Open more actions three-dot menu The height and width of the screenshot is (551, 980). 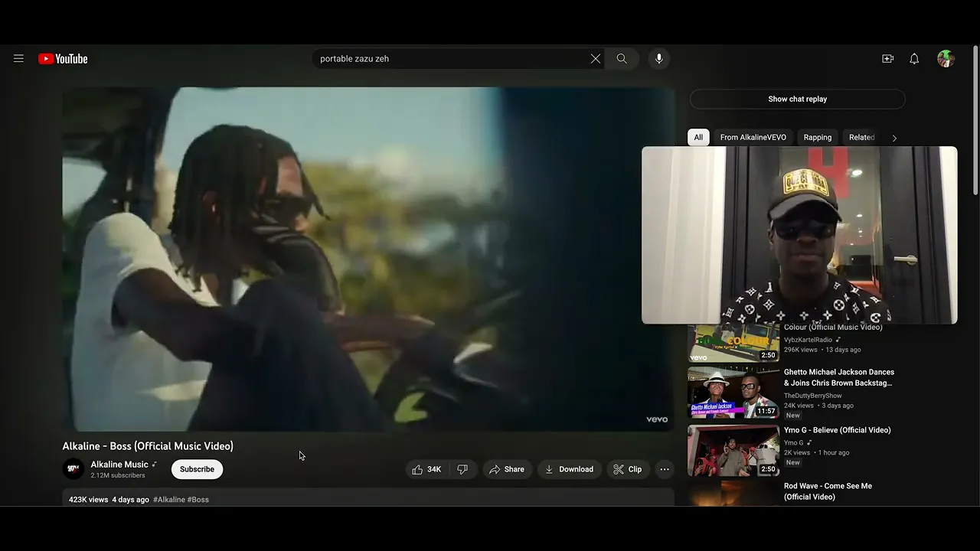(x=665, y=469)
